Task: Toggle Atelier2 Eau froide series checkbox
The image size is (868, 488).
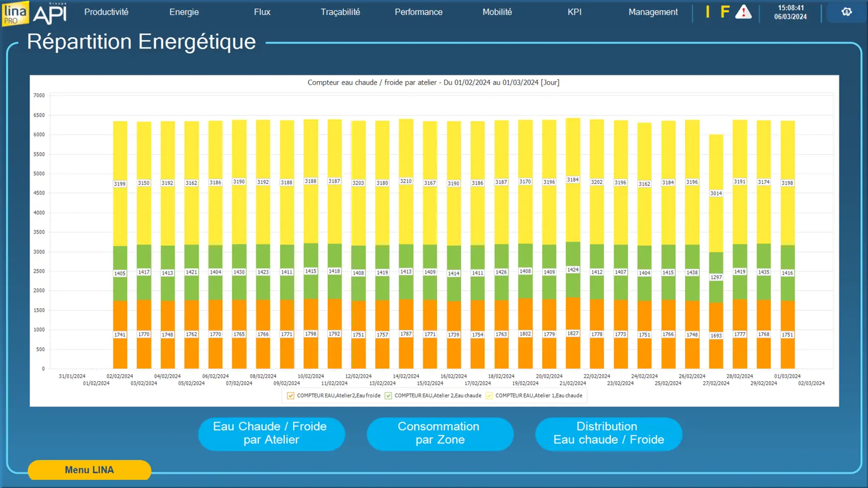Action: [291, 396]
